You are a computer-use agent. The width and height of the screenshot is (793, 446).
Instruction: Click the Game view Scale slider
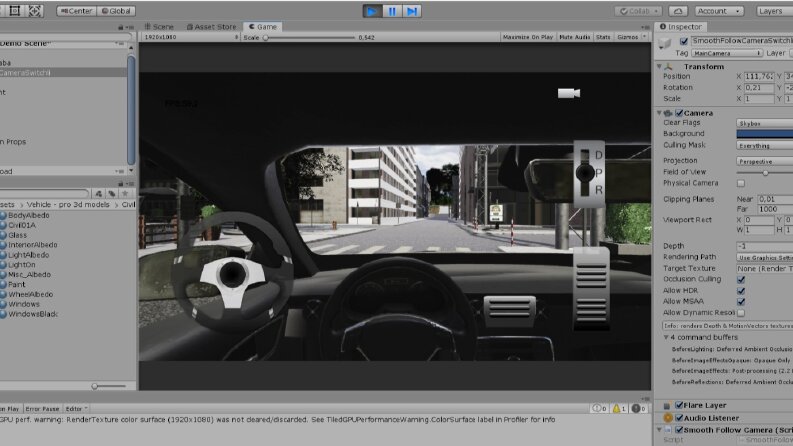pos(310,37)
